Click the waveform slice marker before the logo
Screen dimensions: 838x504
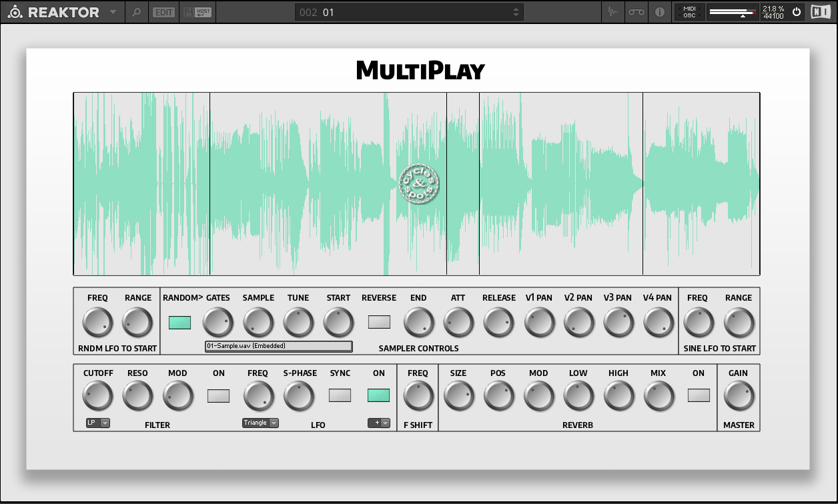point(209,183)
